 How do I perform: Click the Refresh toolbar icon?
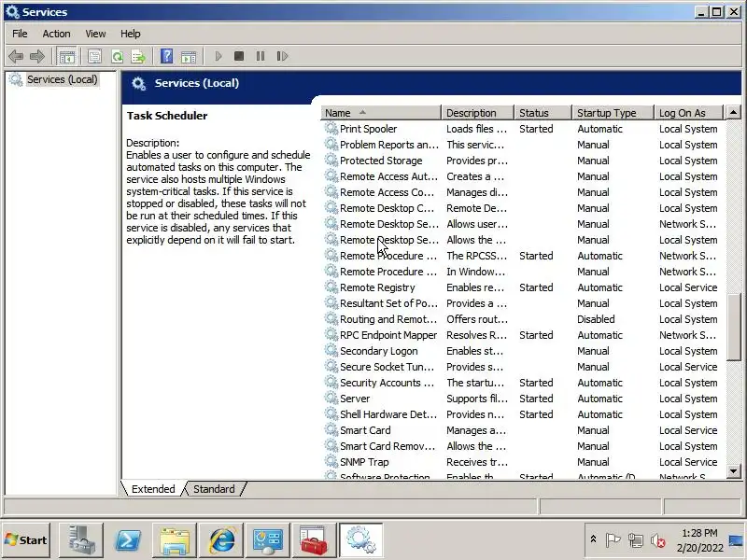tap(117, 56)
